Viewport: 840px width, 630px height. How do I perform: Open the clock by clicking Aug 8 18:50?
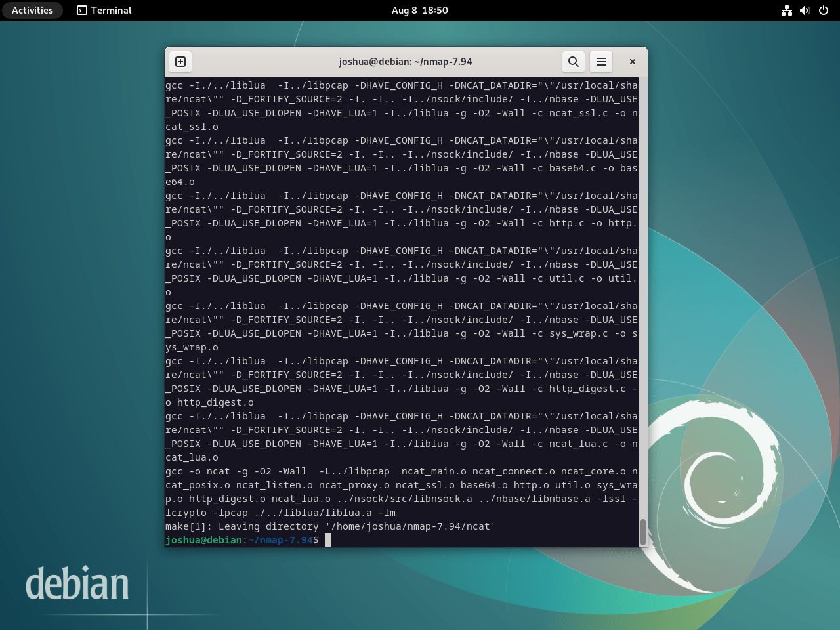419,10
